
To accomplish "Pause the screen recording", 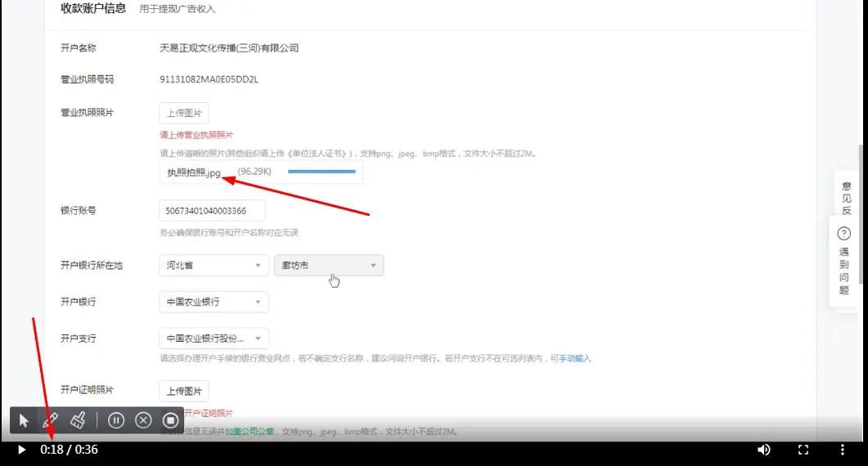I will (x=115, y=420).
